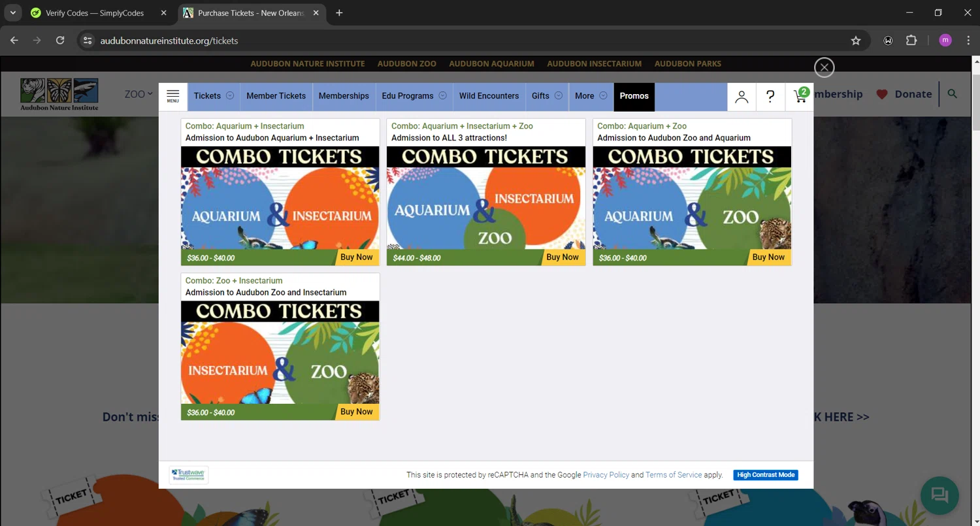Open Audubon Insectarium top navigation link
This screenshot has height=526, width=980.
coord(594,63)
